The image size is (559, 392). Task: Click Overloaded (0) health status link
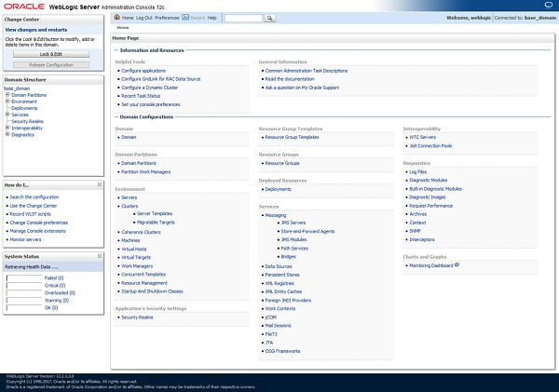(60, 293)
